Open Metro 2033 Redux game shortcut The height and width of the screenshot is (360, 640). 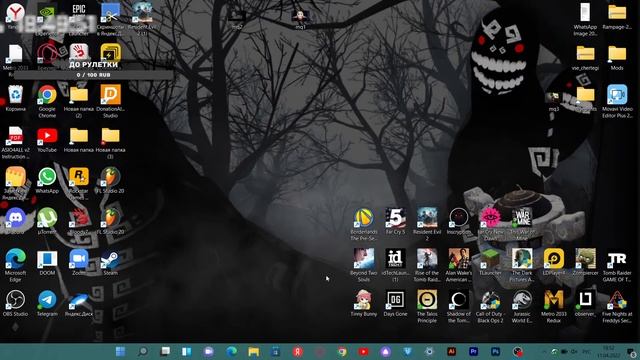pos(554,300)
